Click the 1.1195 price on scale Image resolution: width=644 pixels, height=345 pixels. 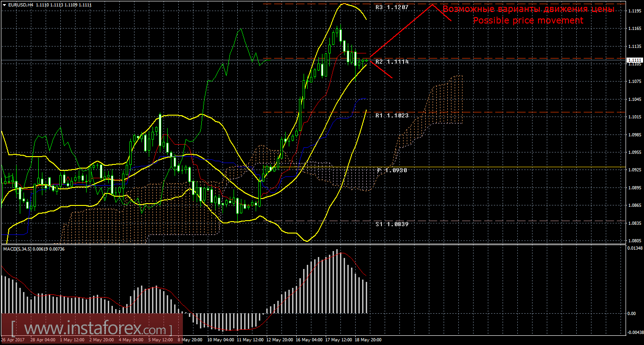634,11
